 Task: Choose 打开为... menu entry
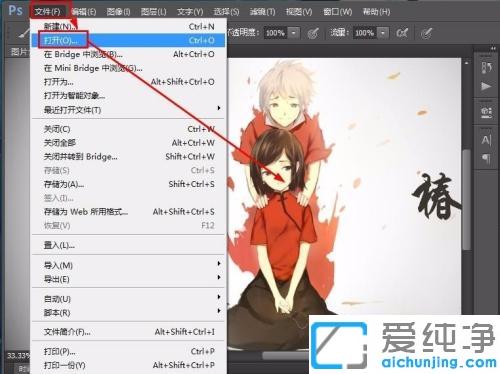tap(129, 82)
